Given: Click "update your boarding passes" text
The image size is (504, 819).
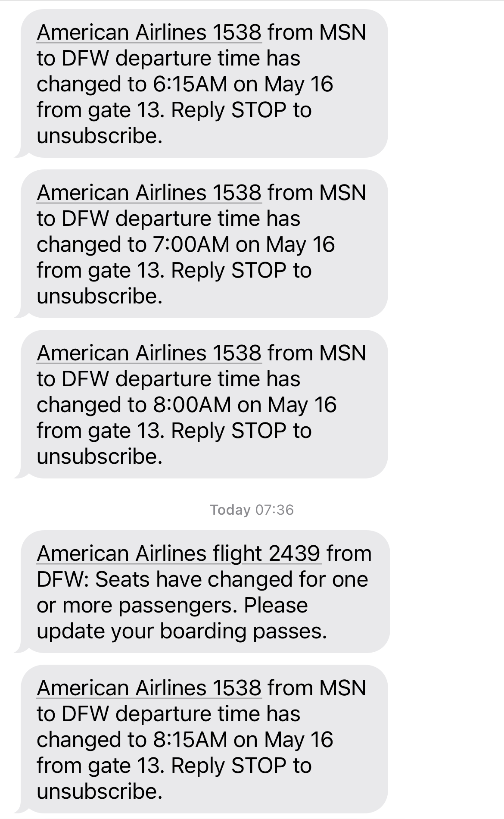Looking at the screenshot, I should point(181,631).
